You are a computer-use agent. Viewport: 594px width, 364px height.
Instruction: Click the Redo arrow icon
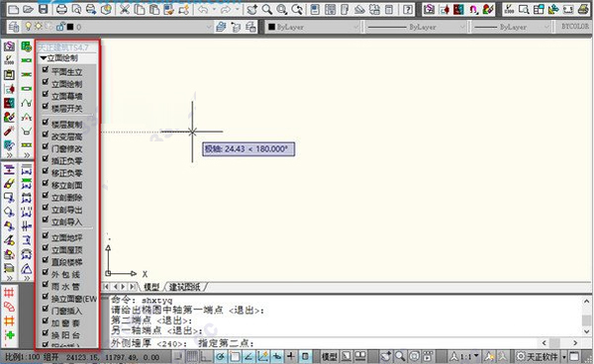226,10
